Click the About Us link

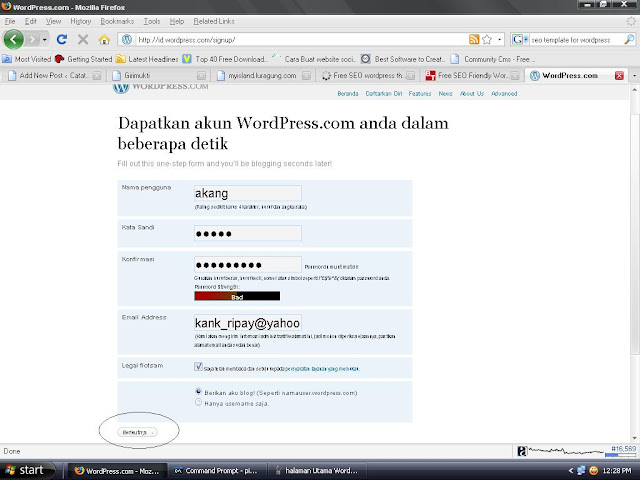click(471, 93)
